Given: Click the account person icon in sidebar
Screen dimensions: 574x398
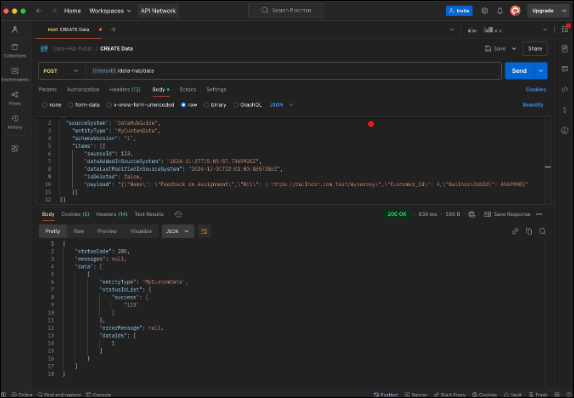Looking at the screenshot, I should click(x=15, y=29).
